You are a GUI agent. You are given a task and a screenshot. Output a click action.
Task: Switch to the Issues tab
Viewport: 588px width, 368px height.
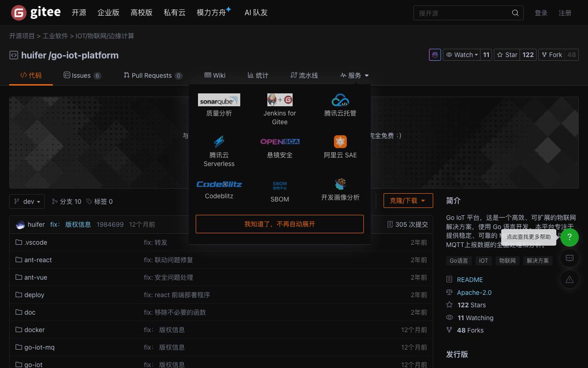point(82,75)
